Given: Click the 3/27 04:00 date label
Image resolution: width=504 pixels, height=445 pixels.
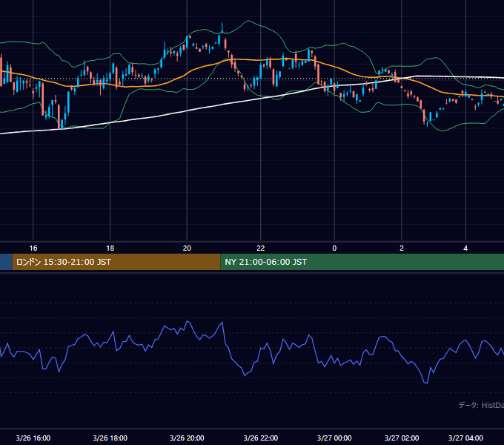Looking at the screenshot, I should pos(465,438).
